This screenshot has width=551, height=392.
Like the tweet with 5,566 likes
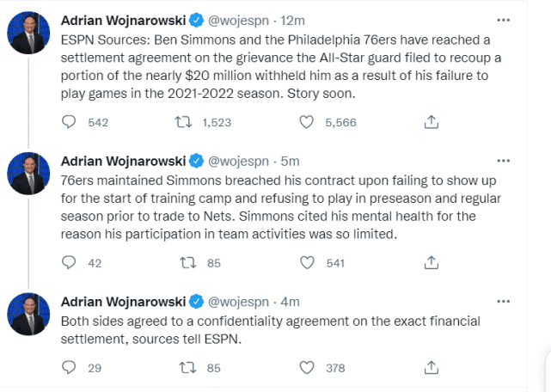point(306,122)
